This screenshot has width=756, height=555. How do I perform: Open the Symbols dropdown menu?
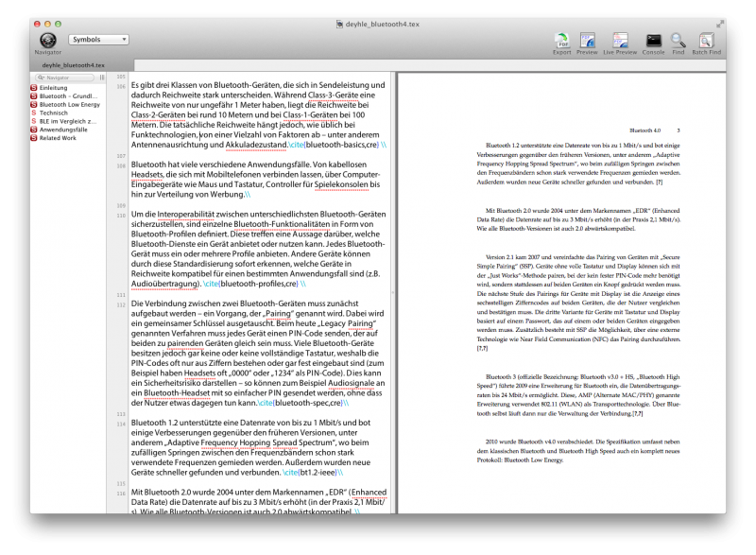(x=98, y=40)
